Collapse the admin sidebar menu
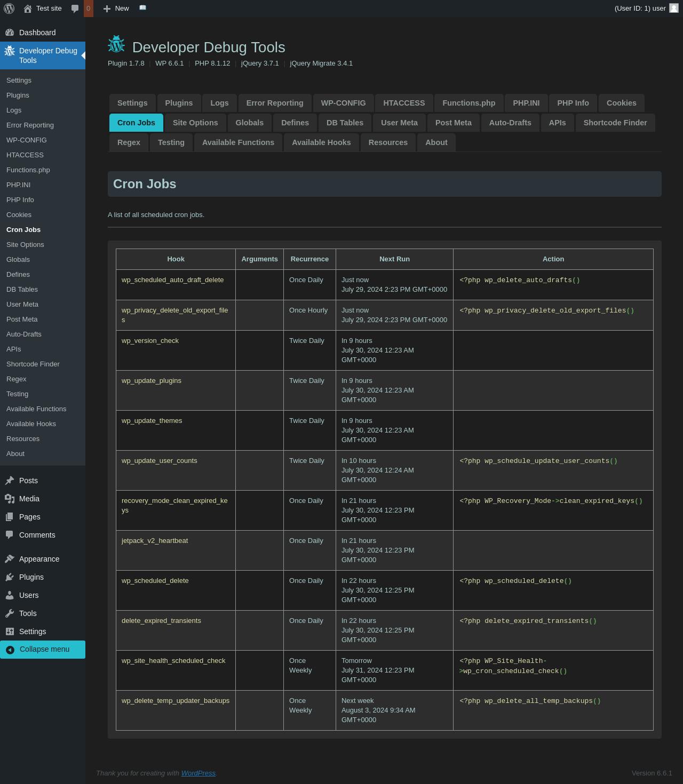 click(44, 649)
